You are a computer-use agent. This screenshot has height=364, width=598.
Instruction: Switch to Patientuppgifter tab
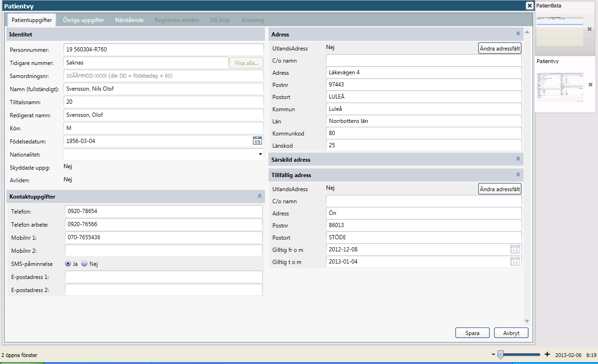pos(32,20)
